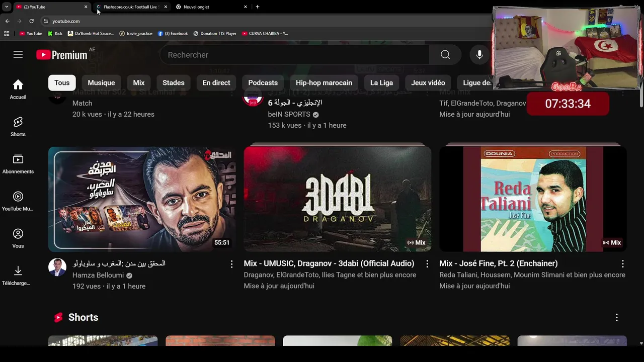Open the tab search dropdown arrow
Image resolution: width=644 pixels, height=362 pixels.
click(6, 7)
